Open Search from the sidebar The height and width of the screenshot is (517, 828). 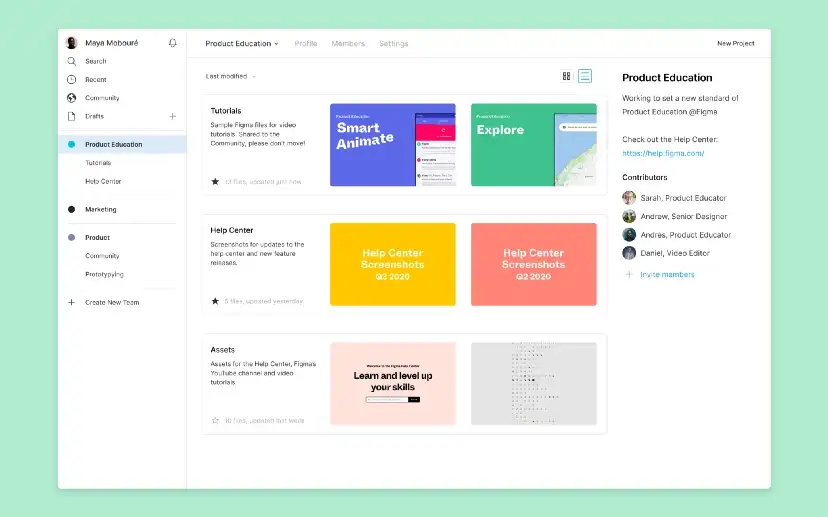(x=95, y=61)
